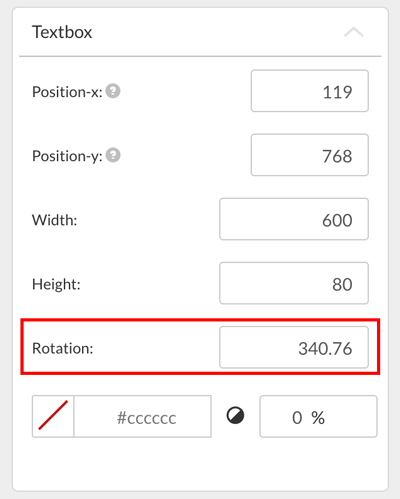The image size is (400, 499).
Task: Click the Position-y label text
Action: tap(67, 156)
